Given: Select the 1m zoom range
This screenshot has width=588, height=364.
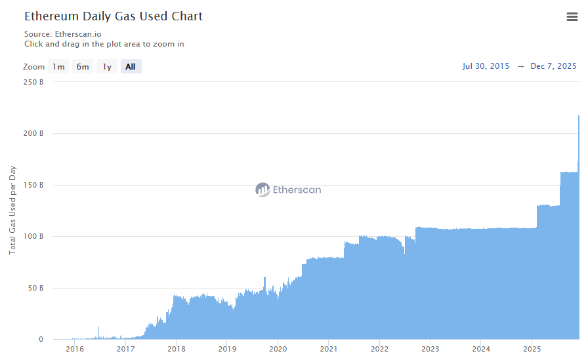Looking at the screenshot, I should [59, 67].
